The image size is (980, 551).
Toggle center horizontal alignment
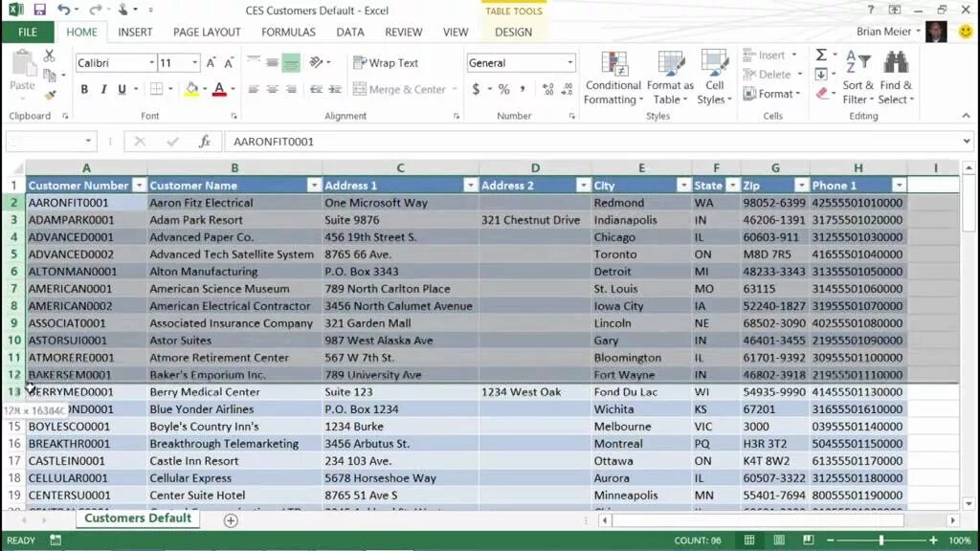click(x=272, y=89)
